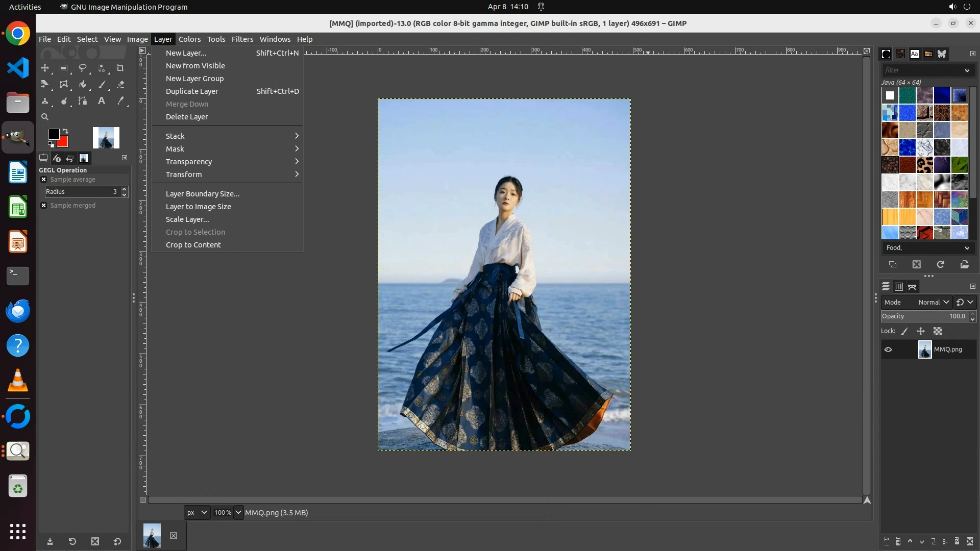Viewport: 980px width, 551px height.
Task: Select the Zoom magnifier tool
Action: [x=45, y=117]
